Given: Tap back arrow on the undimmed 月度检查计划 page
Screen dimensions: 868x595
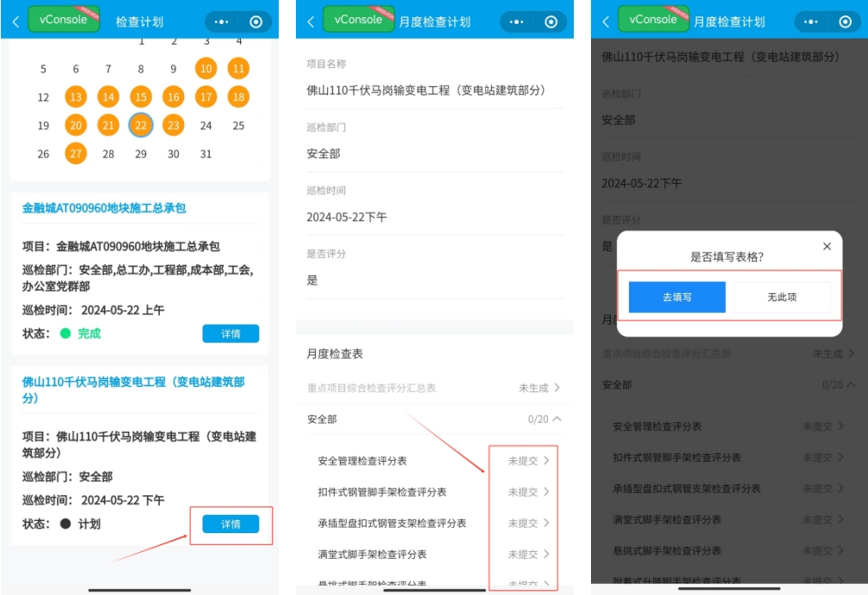Looking at the screenshot, I should [311, 22].
